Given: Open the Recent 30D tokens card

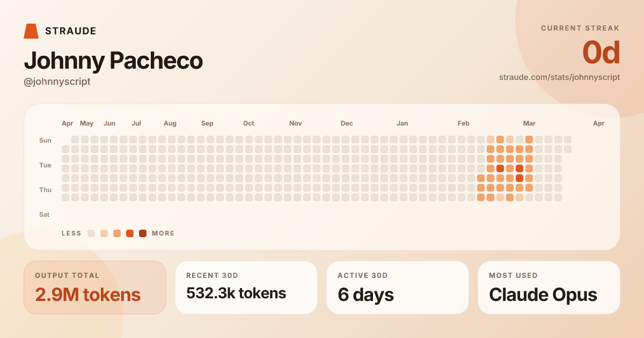Looking at the screenshot, I should (x=246, y=288).
